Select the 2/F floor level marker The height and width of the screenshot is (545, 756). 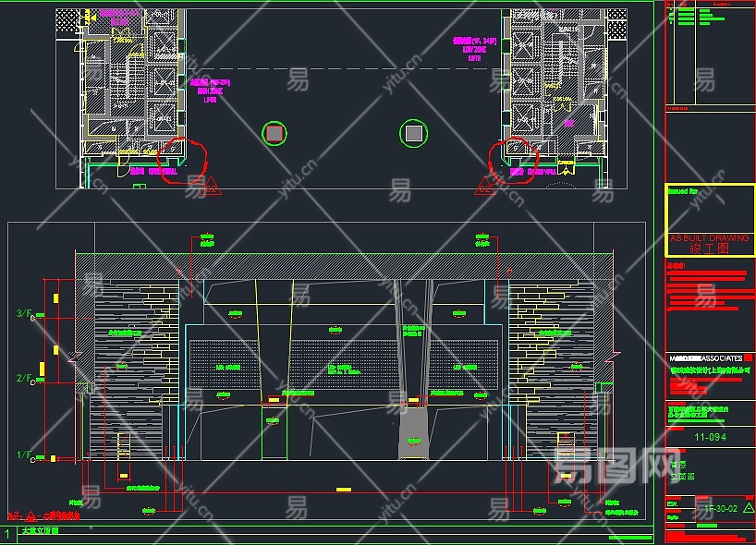coord(23,379)
